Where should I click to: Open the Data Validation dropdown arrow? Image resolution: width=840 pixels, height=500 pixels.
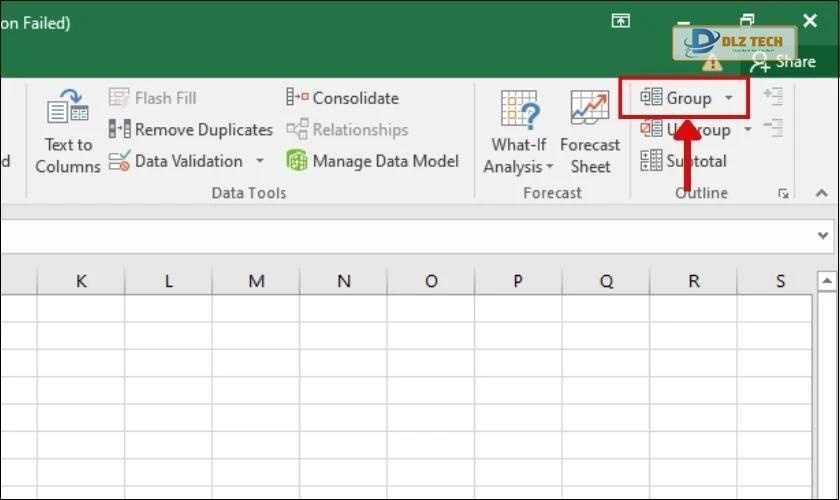[260, 161]
